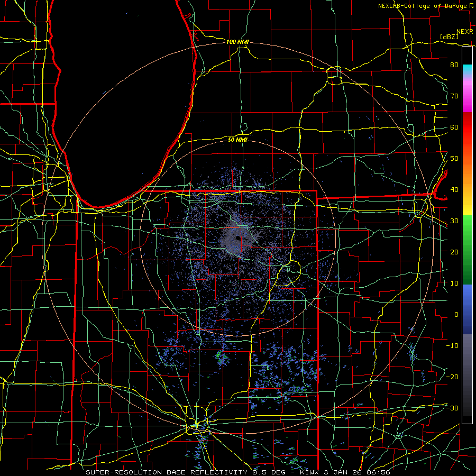
Task: Click the KIWX 8 JAN 26 06:56 timestamp
Action: pos(345,472)
